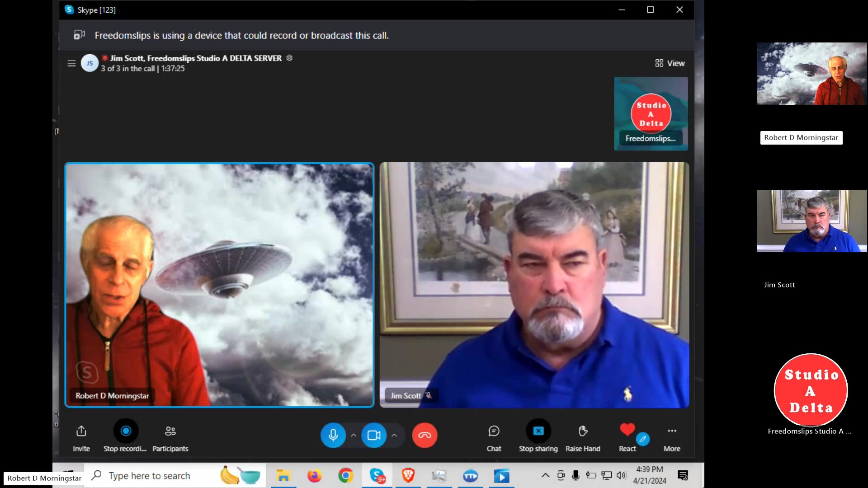
Task: Click the Invite share icon
Action: pos(81,431)
